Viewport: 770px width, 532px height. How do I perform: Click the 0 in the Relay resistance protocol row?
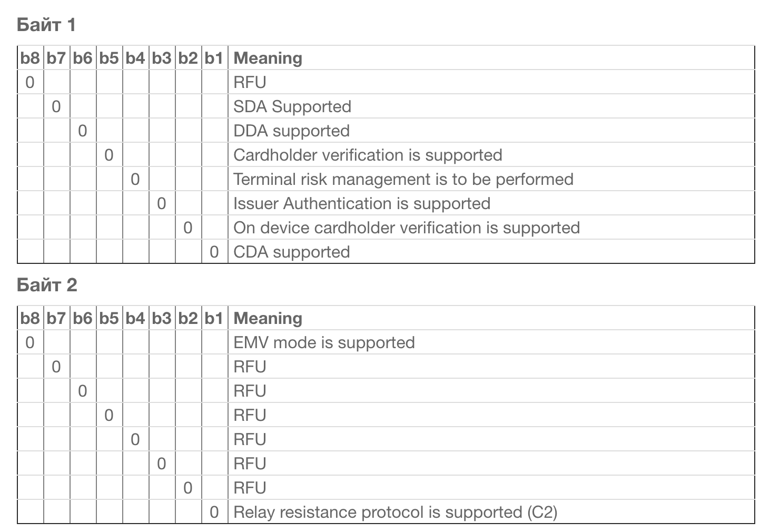tap(214, 512)
